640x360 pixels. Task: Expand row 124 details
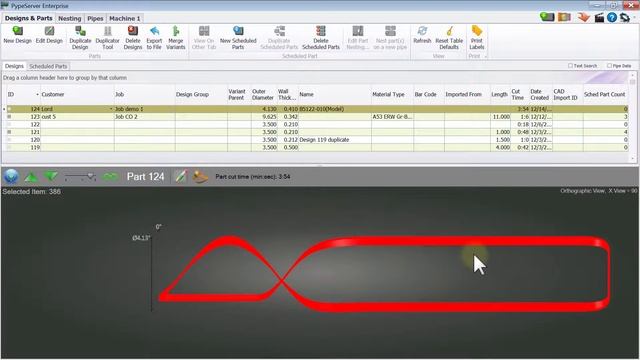tap(9, 109)
